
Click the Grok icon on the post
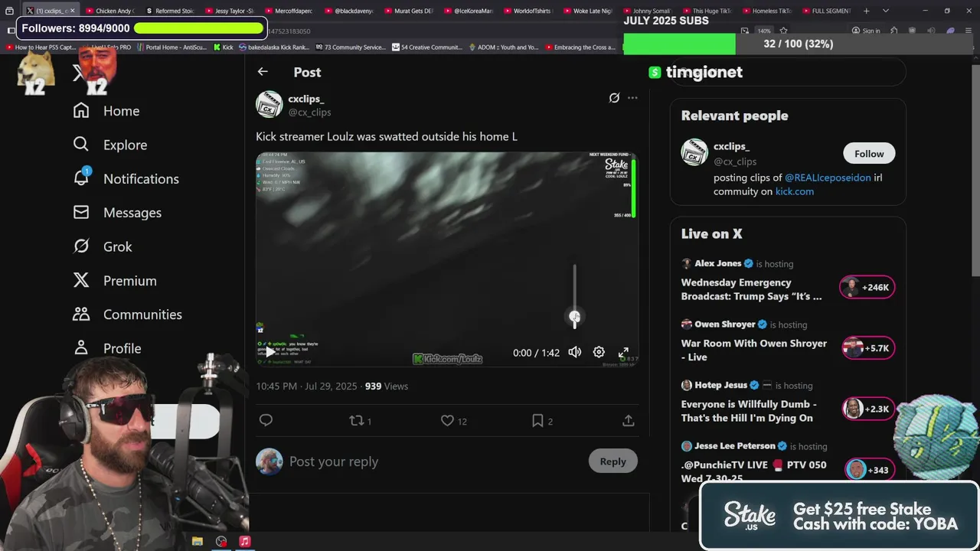[x=614, y=98]
